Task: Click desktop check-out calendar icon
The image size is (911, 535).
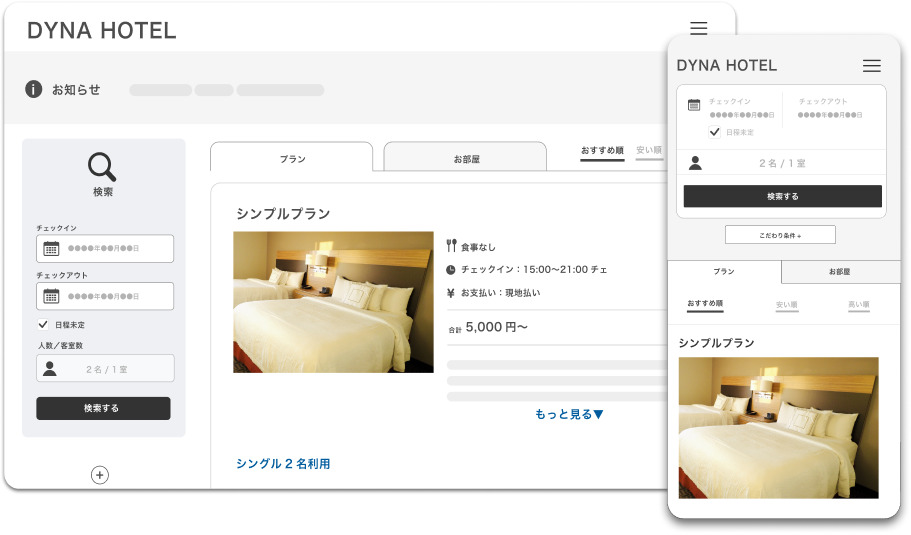Action: (x=51, y=296)
